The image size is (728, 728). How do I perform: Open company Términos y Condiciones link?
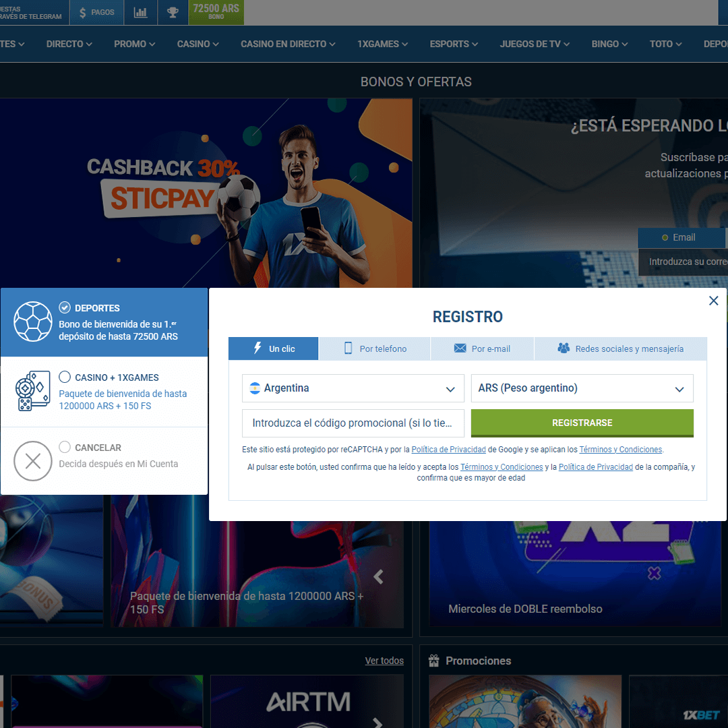pyautogui.click(x=502, y=467)
